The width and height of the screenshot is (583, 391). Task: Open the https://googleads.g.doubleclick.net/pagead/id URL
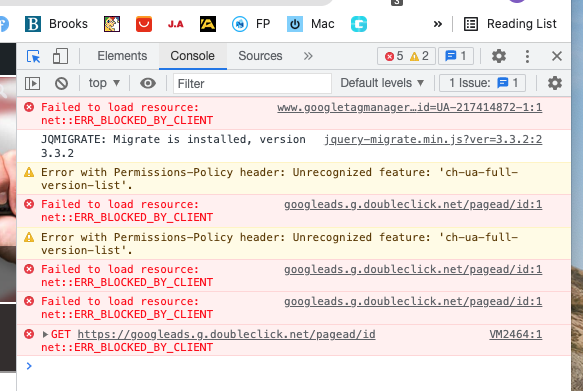(x=226, y=335)
